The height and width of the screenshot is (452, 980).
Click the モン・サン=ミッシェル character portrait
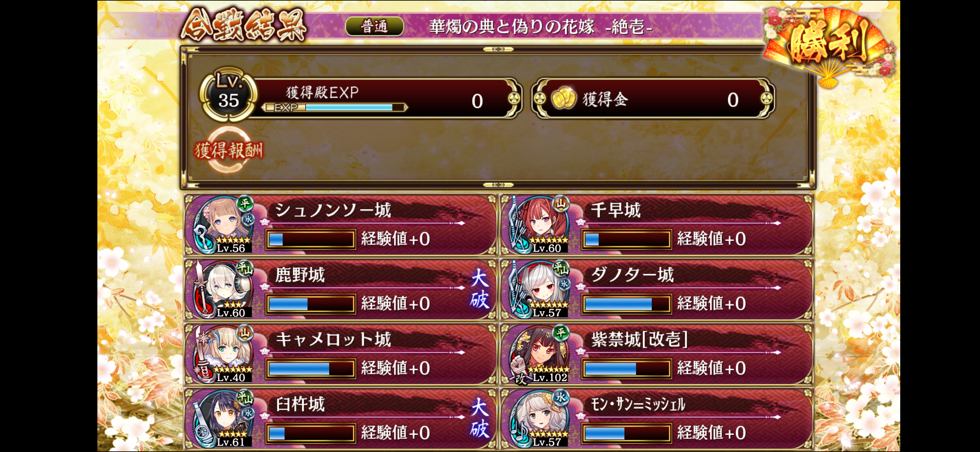(x=539, y=418)
